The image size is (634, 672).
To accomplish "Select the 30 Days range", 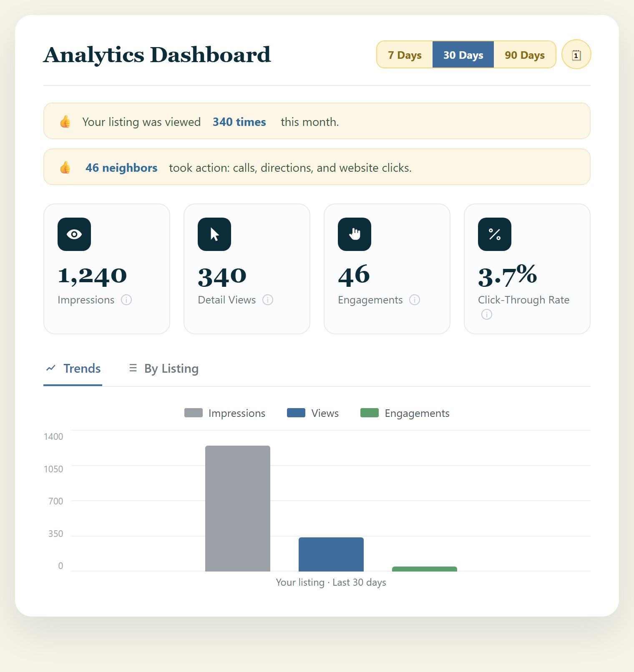I will [x=463, y=55].
